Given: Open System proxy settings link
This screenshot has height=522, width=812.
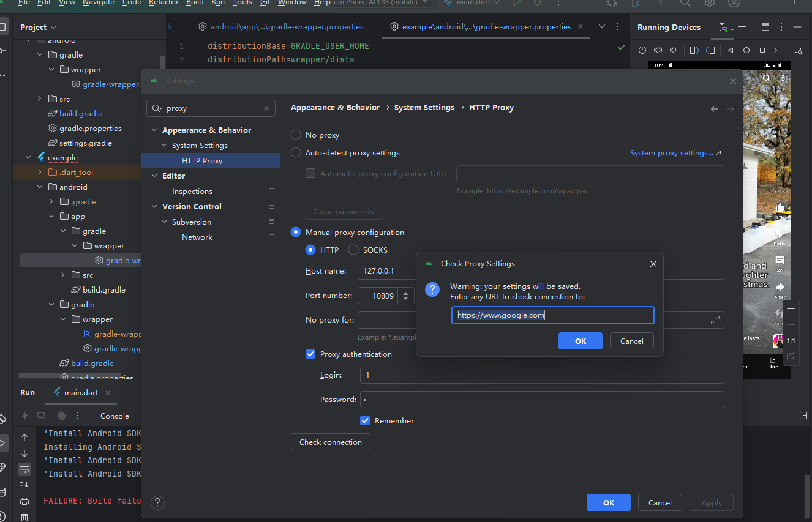Looking at the screenshot, I should point(671,152).
